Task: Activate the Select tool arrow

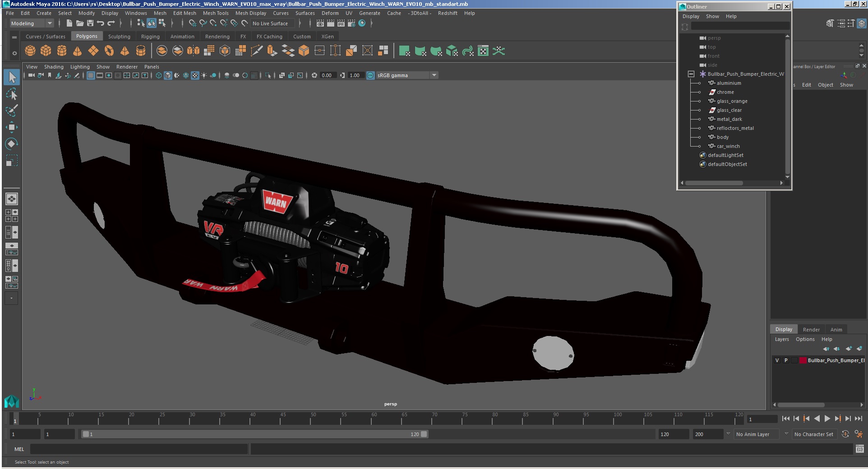Action: pyautogui.click(x=12, y=77)
